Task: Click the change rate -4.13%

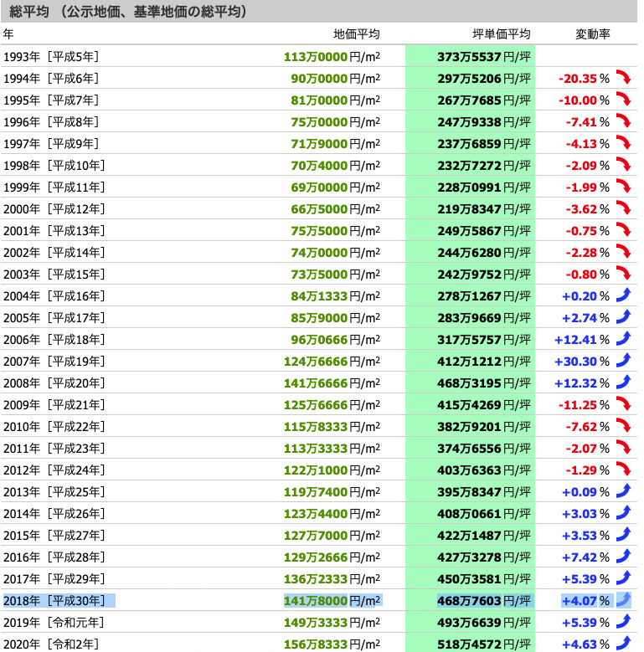Action: [x=587, y=144]
